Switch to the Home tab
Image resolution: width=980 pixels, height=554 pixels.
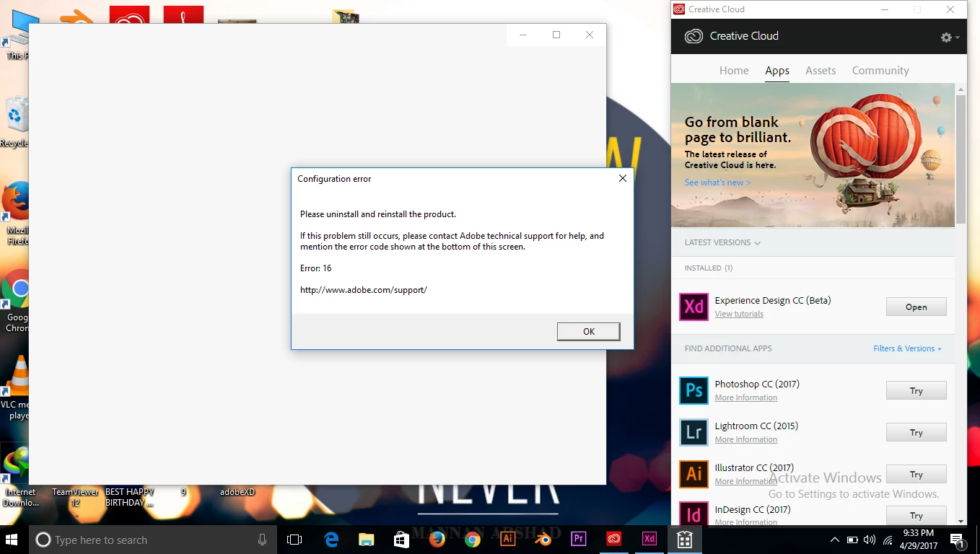pyautogui.click(x=734, y=71)
